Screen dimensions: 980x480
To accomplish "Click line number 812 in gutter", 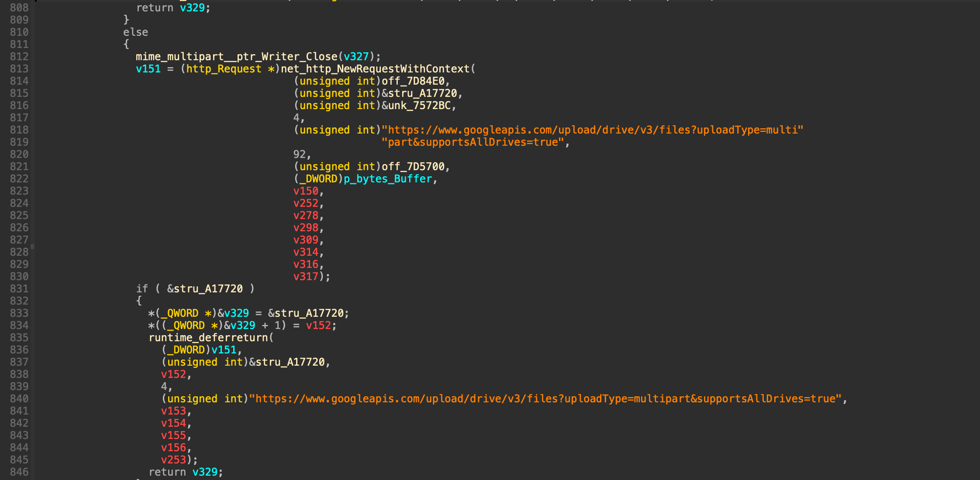I will pos(19,56).
